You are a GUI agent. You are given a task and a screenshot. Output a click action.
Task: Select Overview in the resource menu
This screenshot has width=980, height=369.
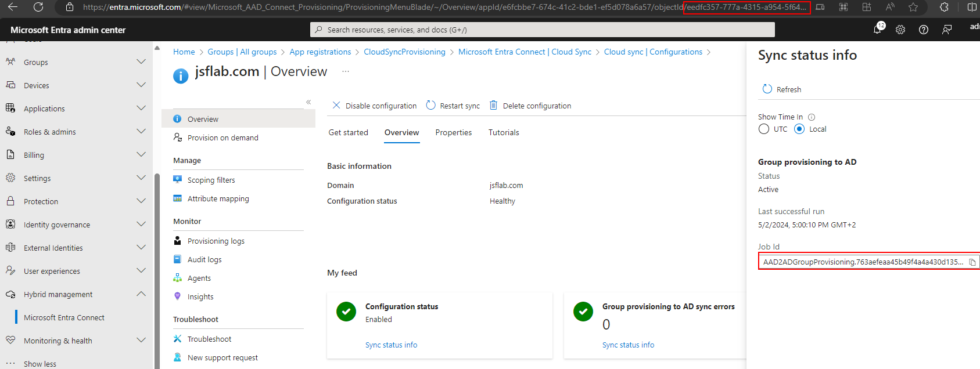(238, 119)
